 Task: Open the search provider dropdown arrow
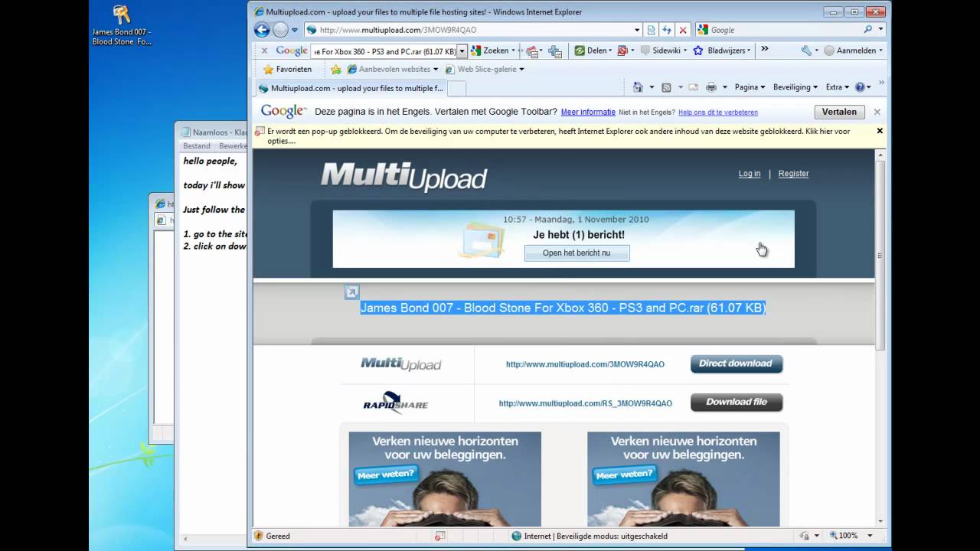(x=880, y=30)
